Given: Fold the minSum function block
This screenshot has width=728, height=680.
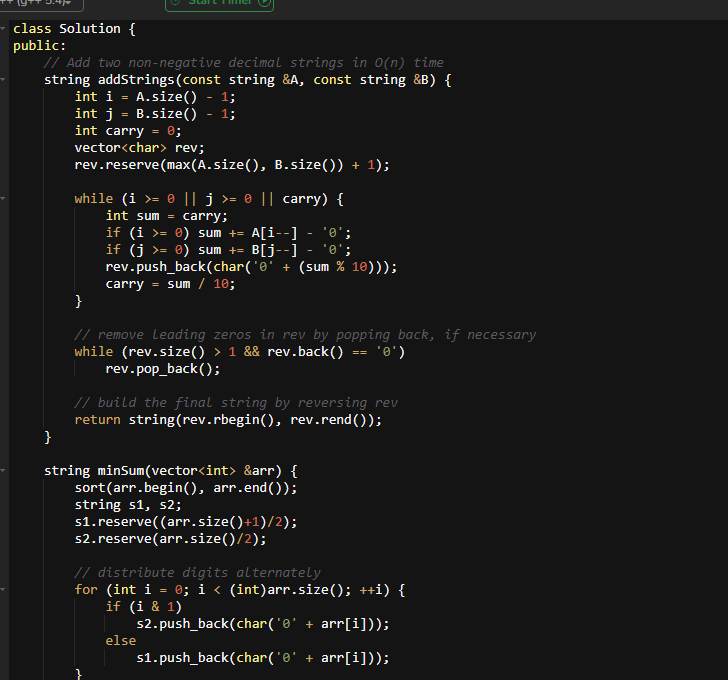Looking at the screenshot, I should pos(3,471).
